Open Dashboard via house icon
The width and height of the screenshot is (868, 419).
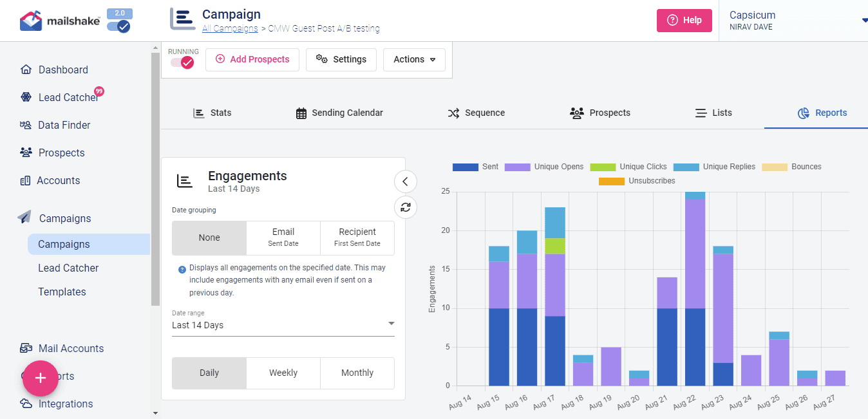26,70
